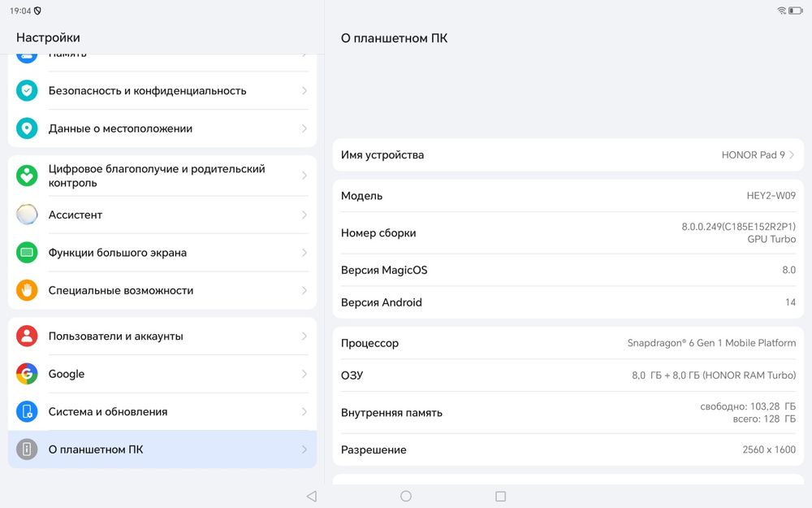The height and width of the screenshot is (508, 812).
Task: Tap Разрешение label
Action: (x=374, y=450)
